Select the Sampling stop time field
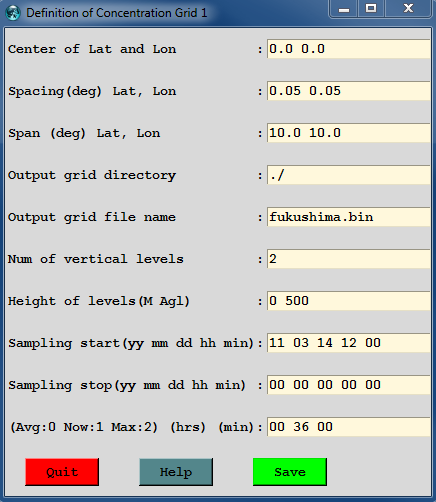436x502 pixels. point(349,385)
